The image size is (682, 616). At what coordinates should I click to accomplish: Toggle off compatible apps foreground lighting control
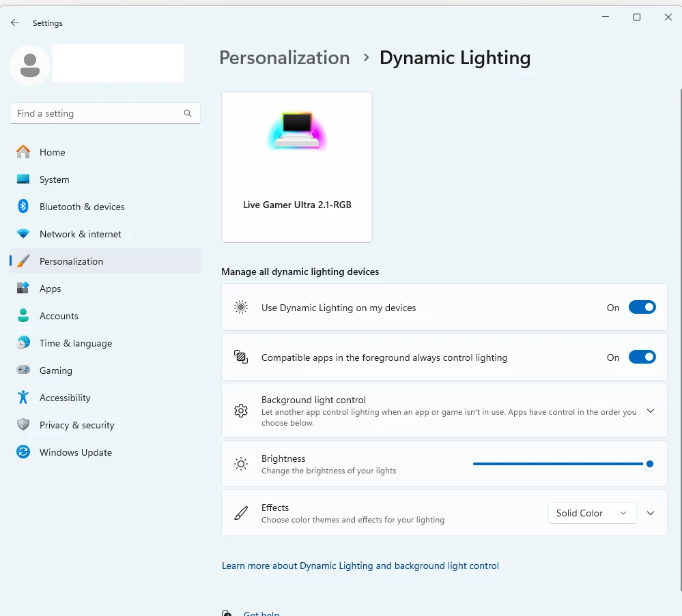pyautogui.click(x=642, y=357)
